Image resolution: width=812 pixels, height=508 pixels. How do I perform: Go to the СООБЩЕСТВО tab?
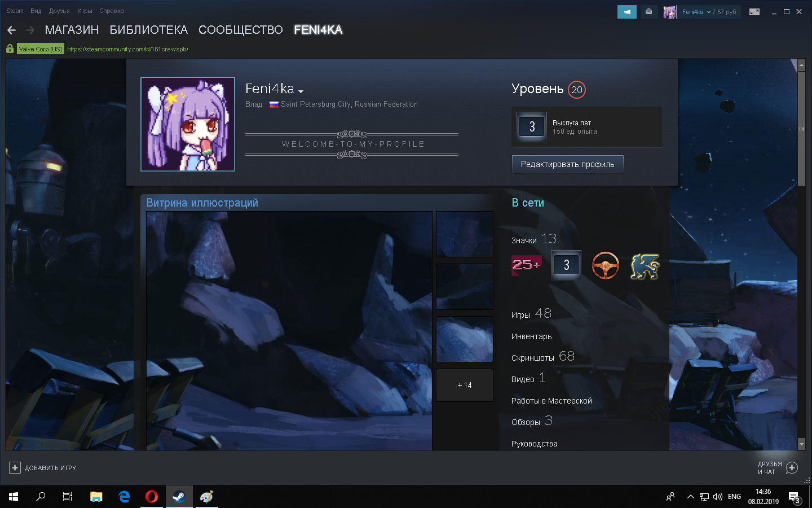point(241,30)
